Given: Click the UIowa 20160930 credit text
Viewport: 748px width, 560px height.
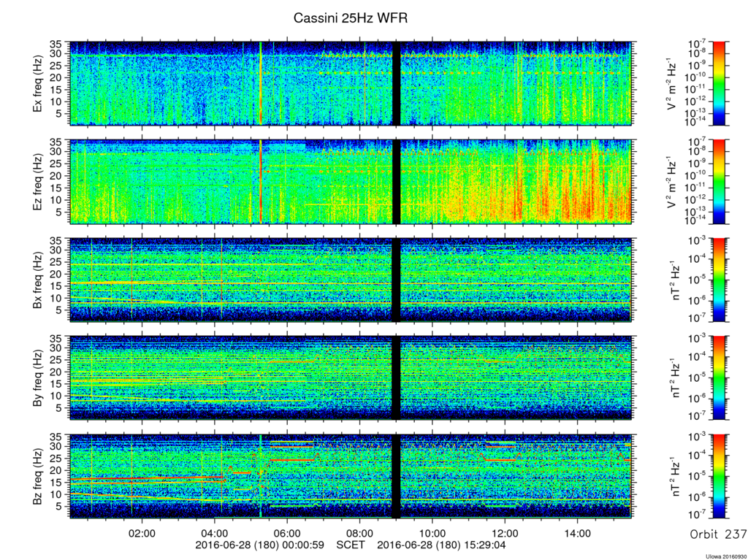Looking at the screenshot, I should click(x=727, y=556).
